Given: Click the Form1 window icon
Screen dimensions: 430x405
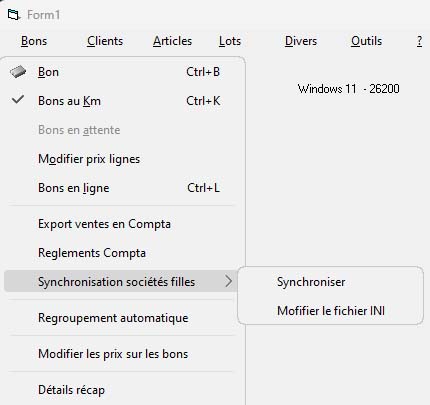Looking at the screenshot, I should (13, 15).
